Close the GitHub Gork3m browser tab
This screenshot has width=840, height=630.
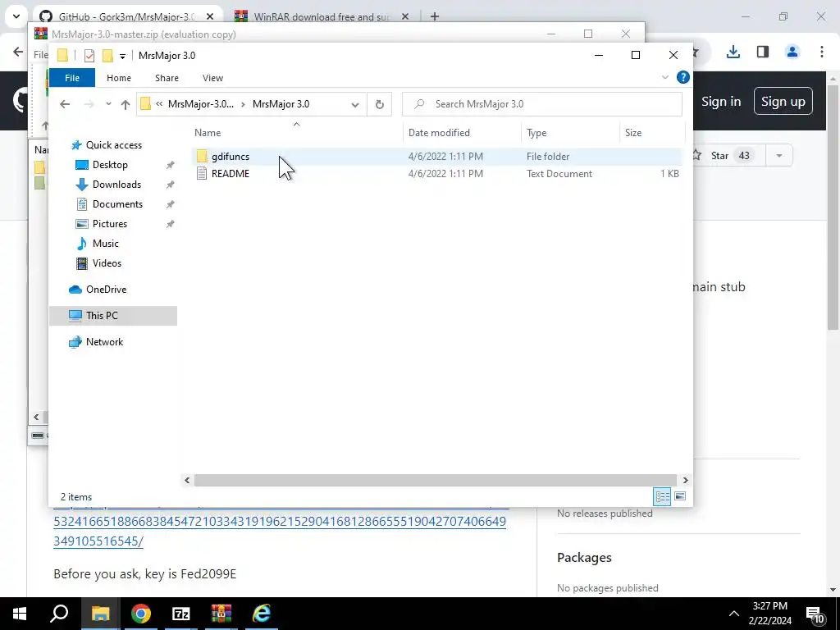click(210, 16)
